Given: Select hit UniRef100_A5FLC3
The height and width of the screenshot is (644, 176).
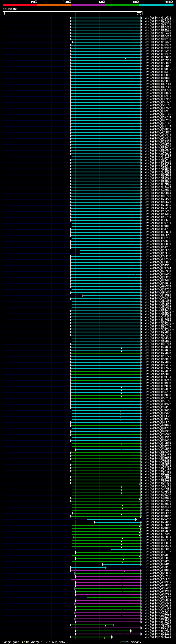Looking at the screenshot, I should coord(158,598).
